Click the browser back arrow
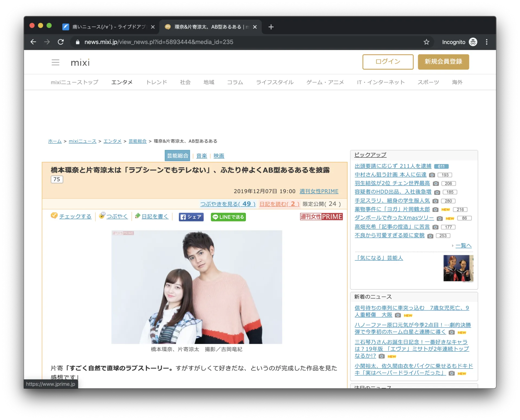 (x=33, y=42)
